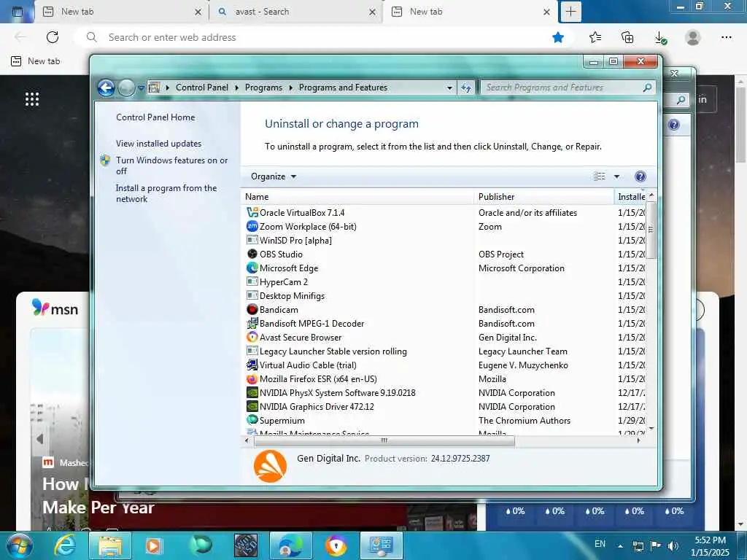Sort list by Name column header
Screen dimensions: 747x560
[357, 197]
